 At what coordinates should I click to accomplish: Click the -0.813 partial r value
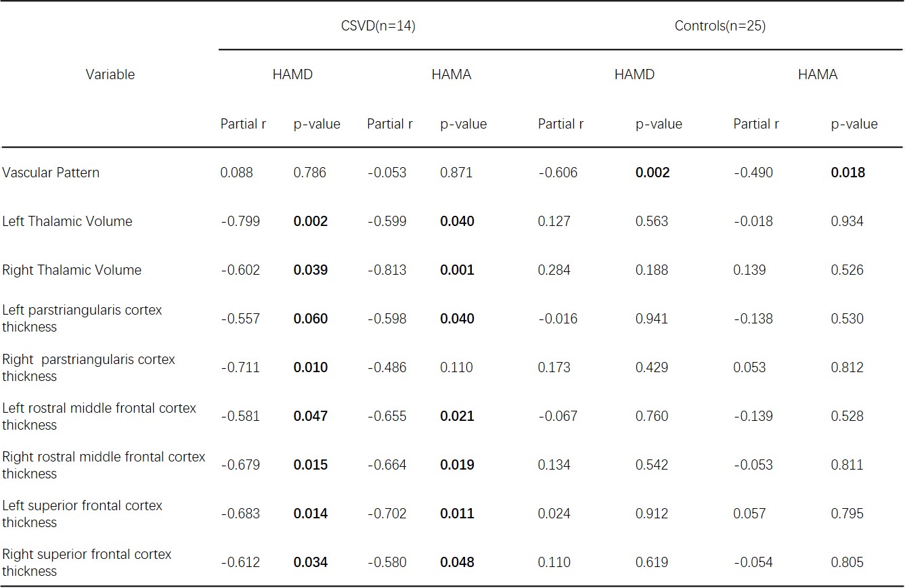pyautogui.click(x=387, y=270)
